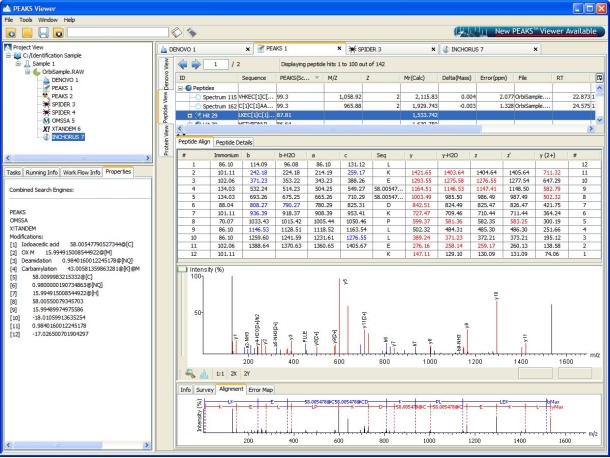The image size is (610, 458).
Task: Reset spectrum zoom with 1:1 button
Action: tap(220, 374)
